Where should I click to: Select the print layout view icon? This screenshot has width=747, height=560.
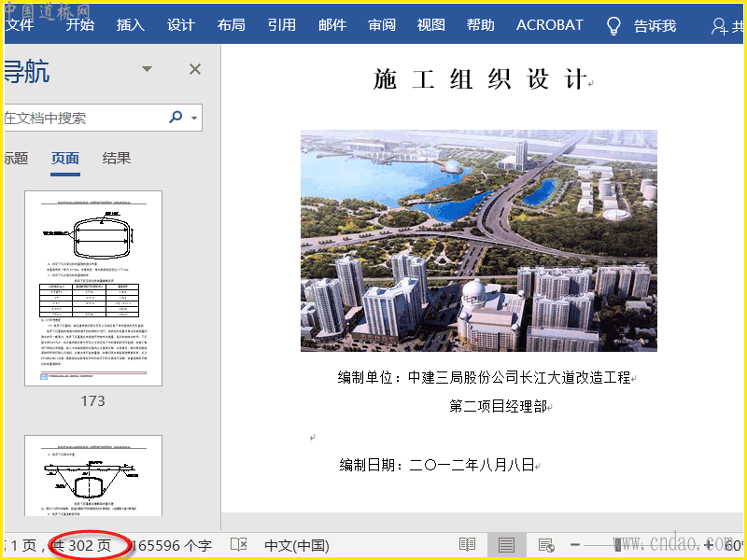pyautogui.click(x=506, y=545)
